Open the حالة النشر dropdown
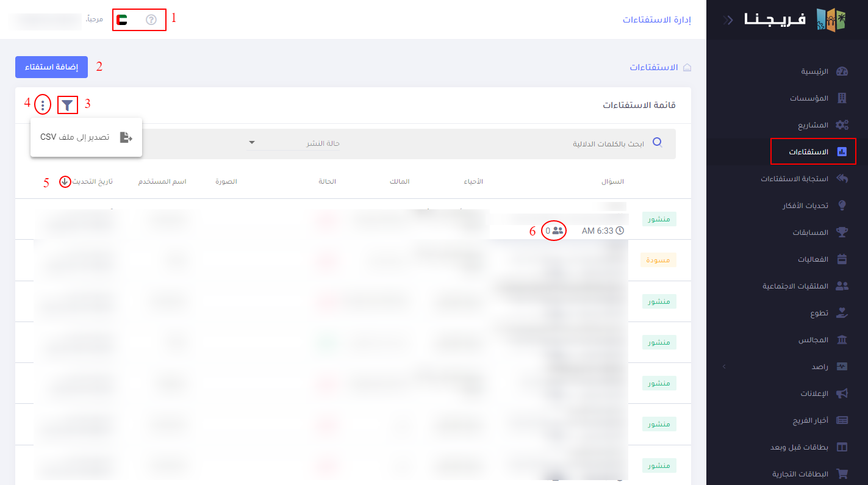Screen dimensions: 868x485 tap(293, 143)
